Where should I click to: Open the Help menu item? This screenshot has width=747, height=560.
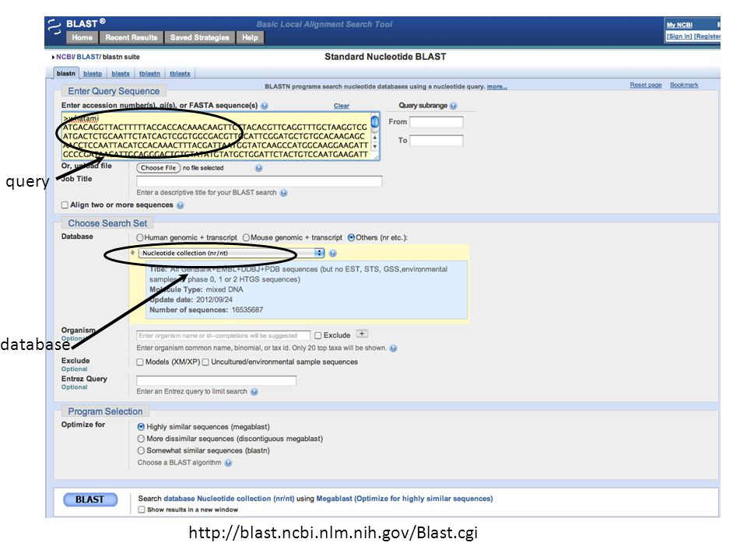point(250,37)
